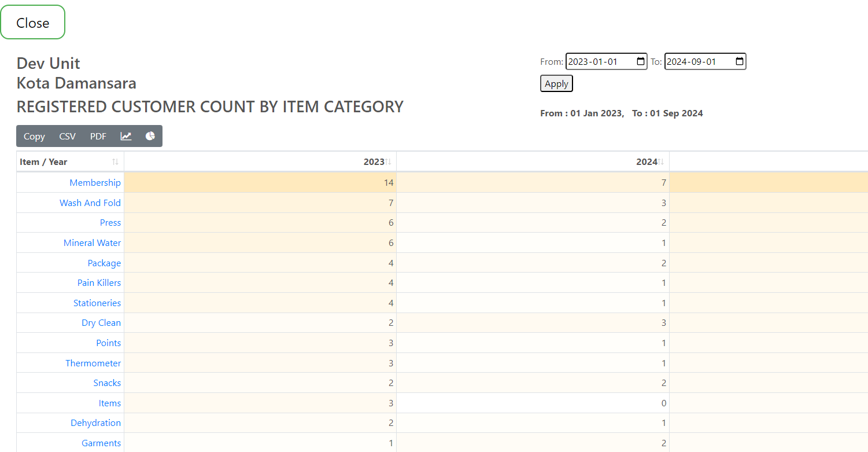Click the sort icon on the 2024 column
The image size is (868, 452).
659,161
